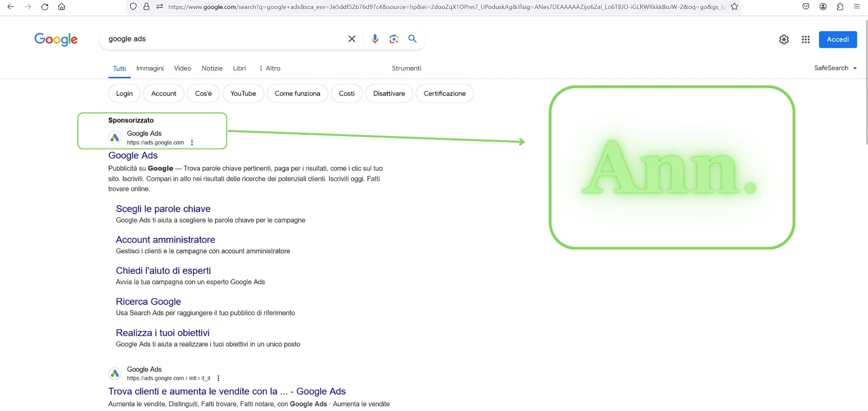The height and width of the screenshot is (411, 868).
Task: Select the YouTube suggestion chip
Action: (x=243, y=94)
